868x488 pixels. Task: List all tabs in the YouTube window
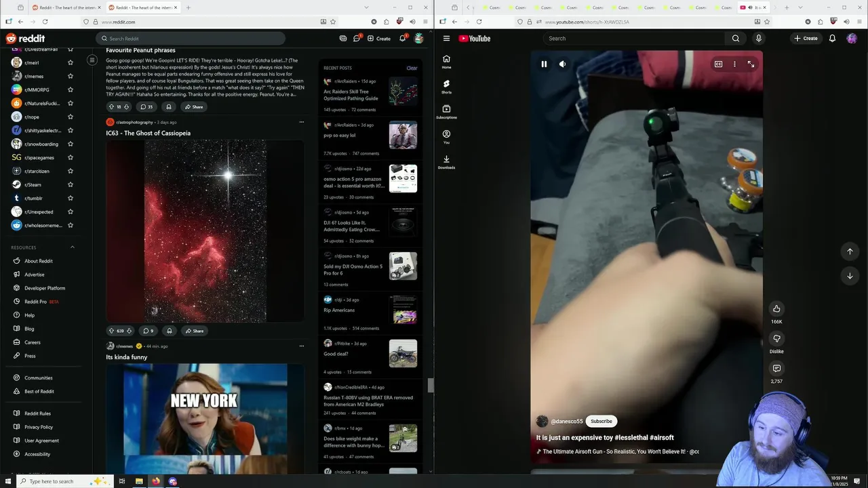(800, 7)
